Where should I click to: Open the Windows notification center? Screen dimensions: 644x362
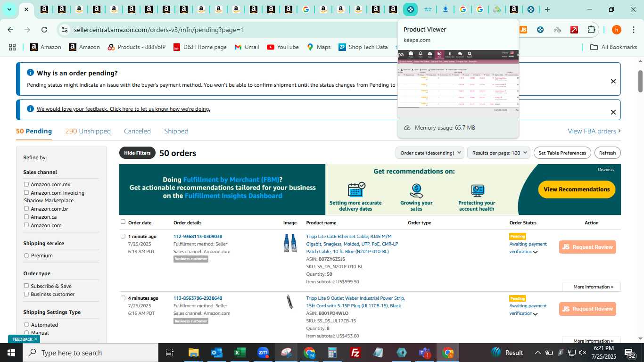click(x=631, y=353)
